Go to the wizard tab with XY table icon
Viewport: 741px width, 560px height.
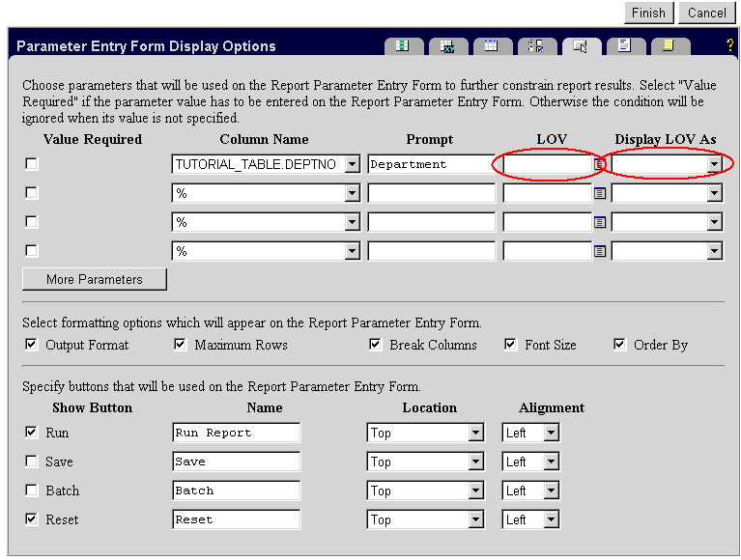pyautogui.click(x=447, y=46)
